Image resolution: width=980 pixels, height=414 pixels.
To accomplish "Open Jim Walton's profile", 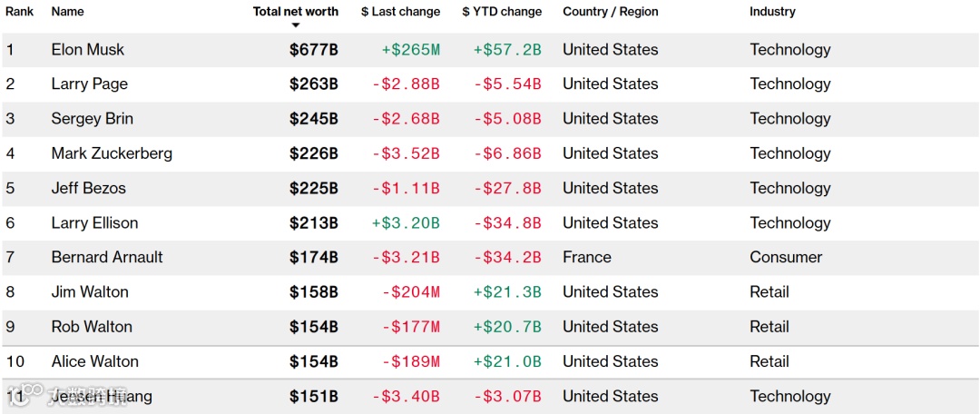I will (90, 292).
